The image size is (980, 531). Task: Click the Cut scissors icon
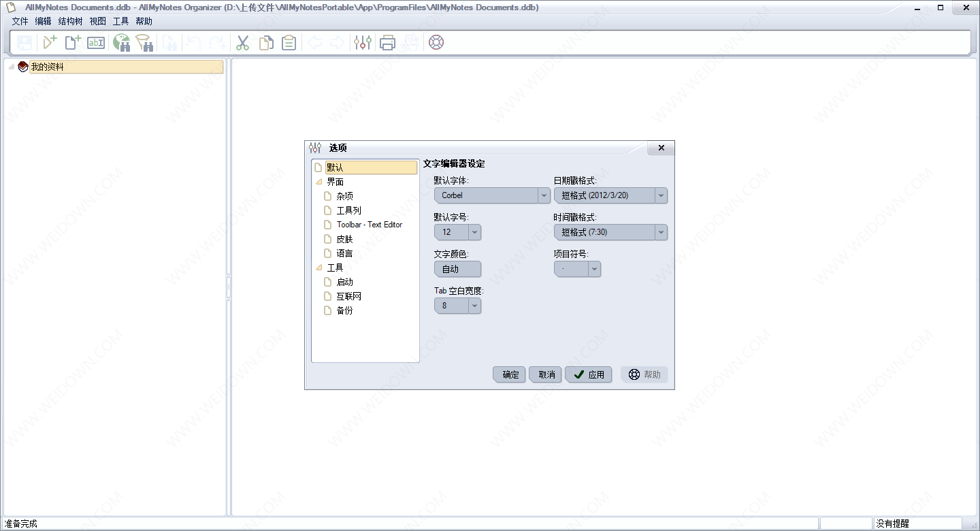click(243, 43)
